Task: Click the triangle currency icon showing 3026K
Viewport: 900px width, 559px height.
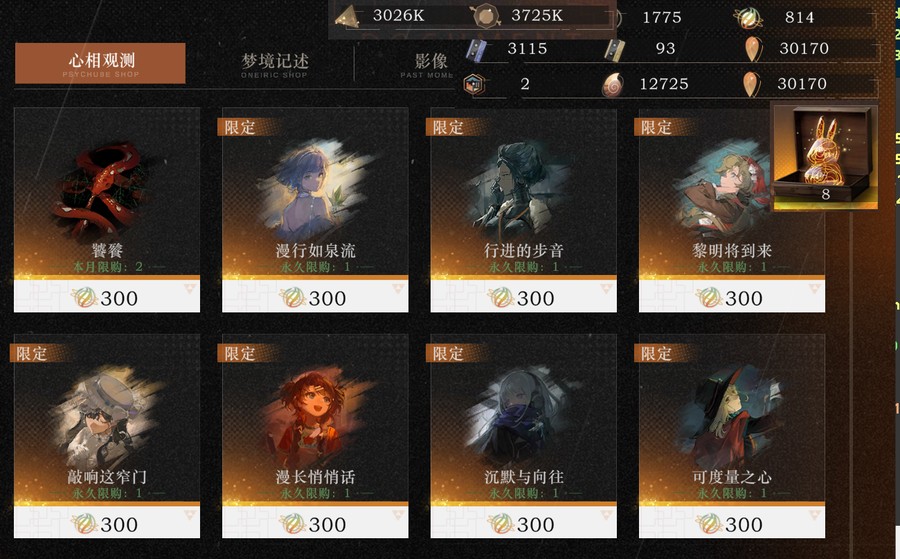Action: 347,16
